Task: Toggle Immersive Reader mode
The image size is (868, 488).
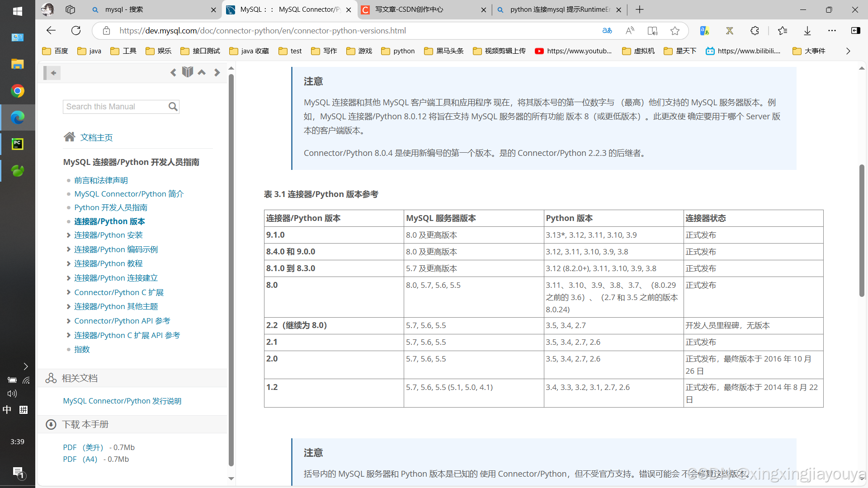Action: (652, 30)
